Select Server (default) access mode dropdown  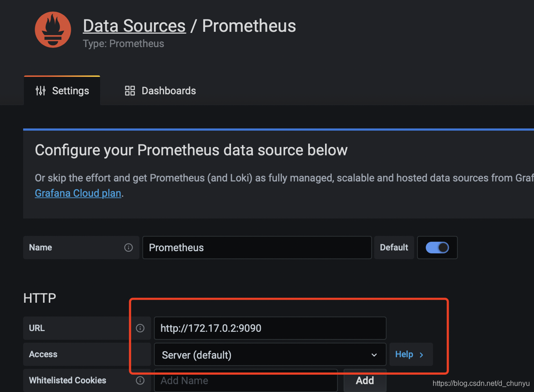[270, 354]
